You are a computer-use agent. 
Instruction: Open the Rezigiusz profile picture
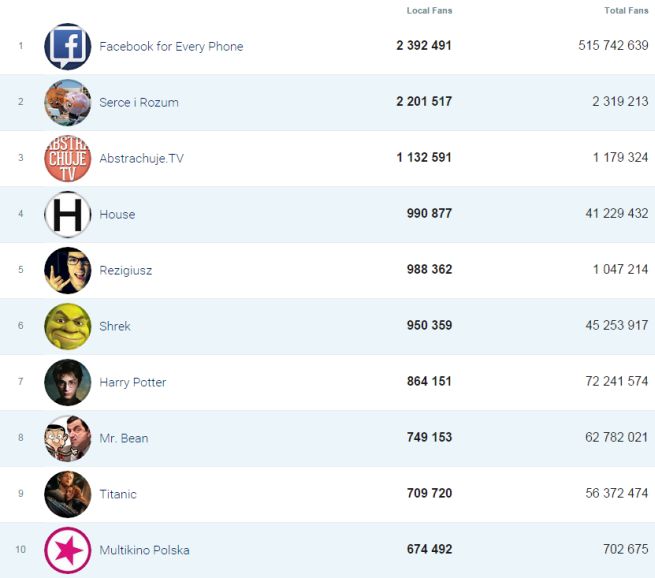click(x=67, y=270)
